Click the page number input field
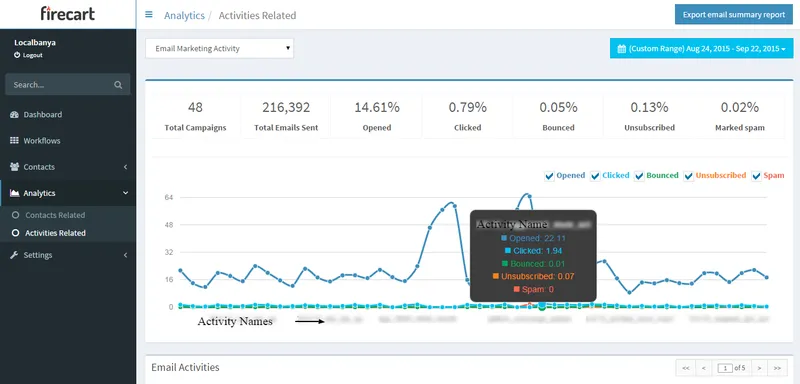The image size is (800, 384). click(x=725, y=368)
